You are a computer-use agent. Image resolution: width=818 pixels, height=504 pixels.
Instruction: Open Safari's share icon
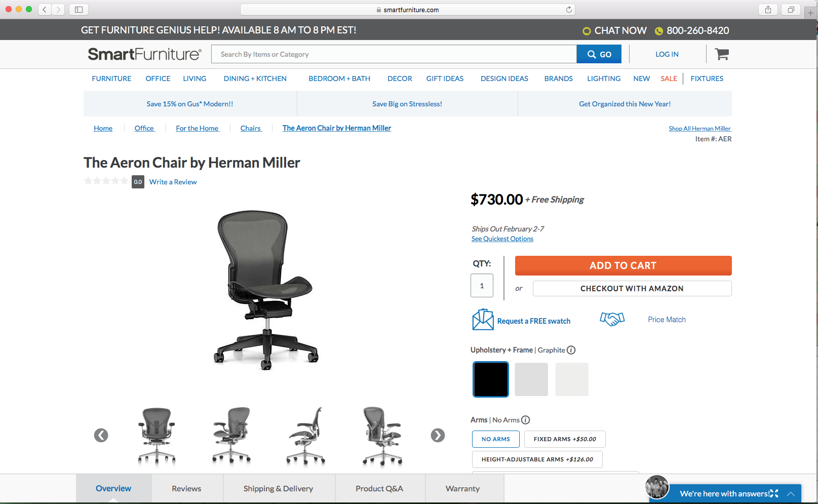pyautogui.click(x=768, y=10)
